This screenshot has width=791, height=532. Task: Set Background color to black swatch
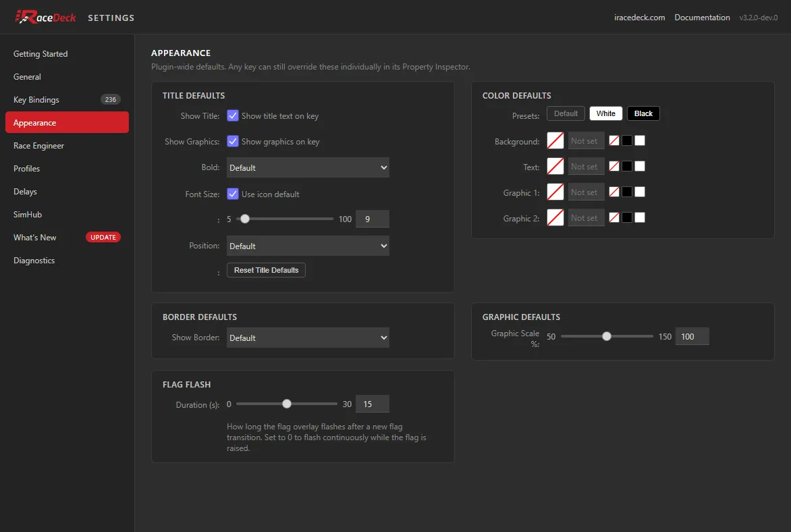627,141
